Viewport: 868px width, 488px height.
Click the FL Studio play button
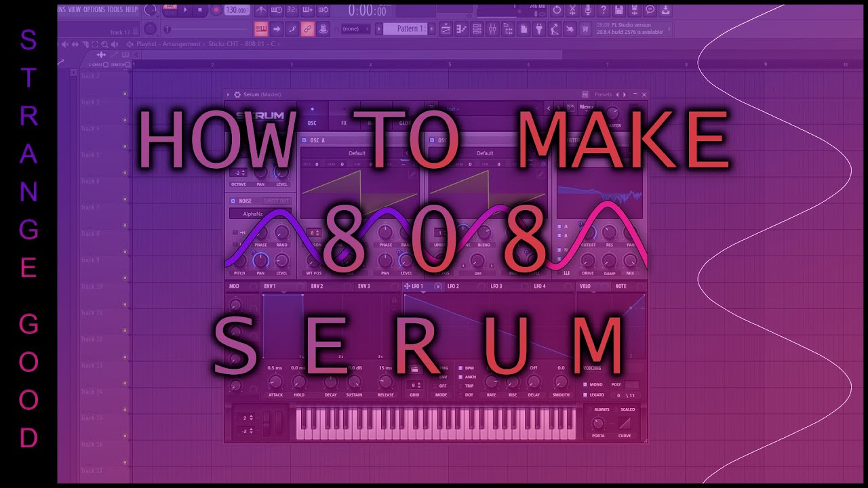click(185, 9)
